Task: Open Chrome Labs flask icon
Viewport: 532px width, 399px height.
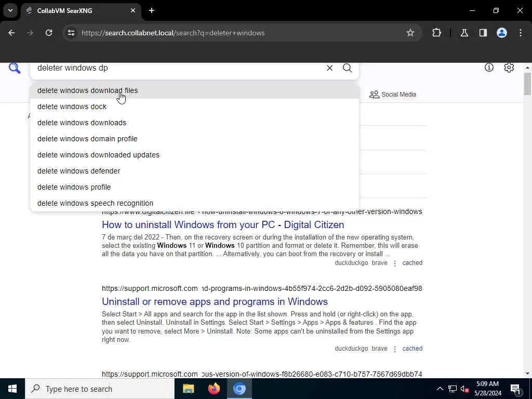Action: tap(464, 33)
